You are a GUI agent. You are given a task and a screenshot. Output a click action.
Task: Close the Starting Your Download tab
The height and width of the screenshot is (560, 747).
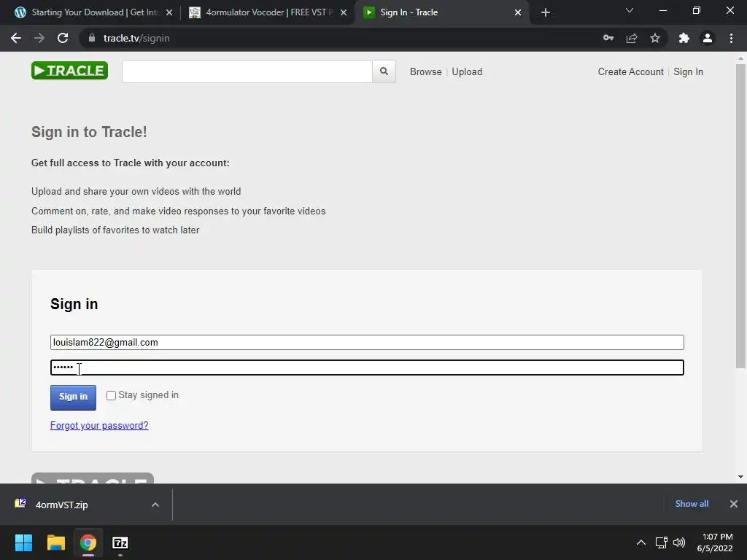point(169,12)
